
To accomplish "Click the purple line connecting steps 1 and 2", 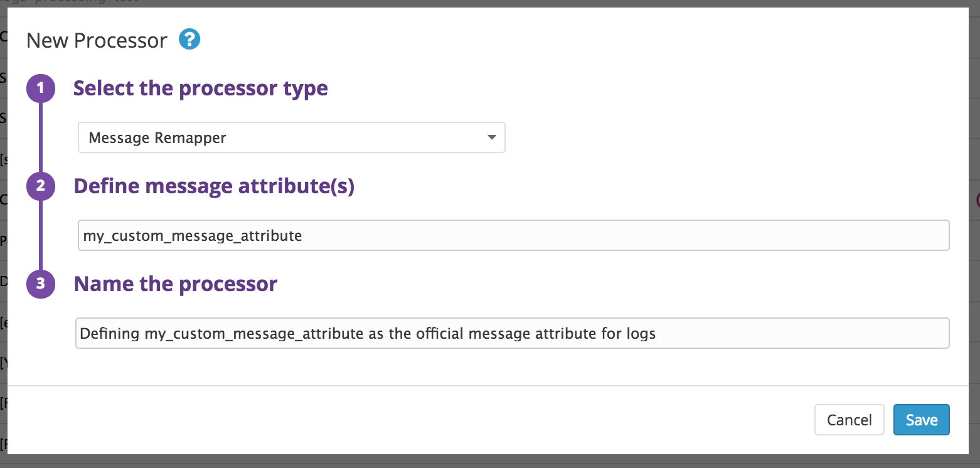I will [41, 137].
